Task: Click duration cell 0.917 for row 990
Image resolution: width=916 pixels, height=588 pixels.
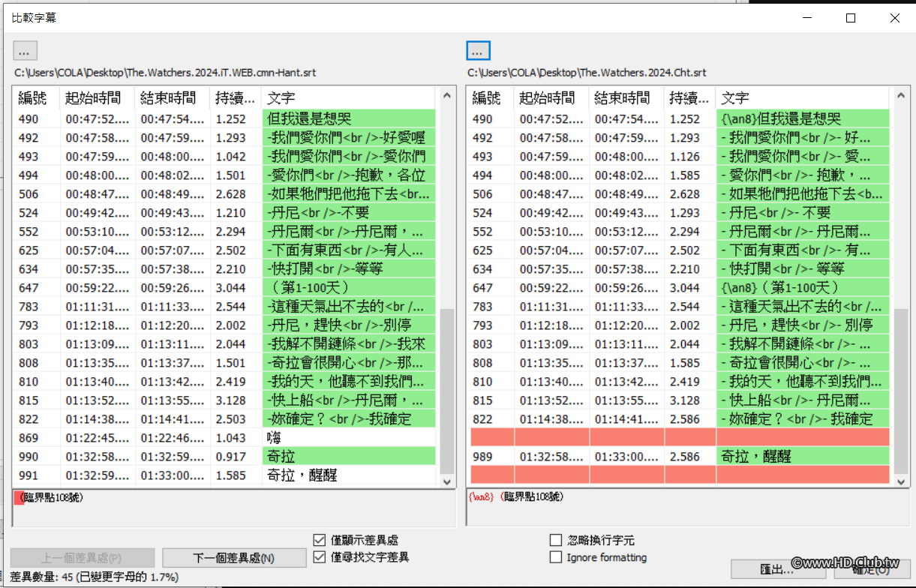Action: coord(230,456)
